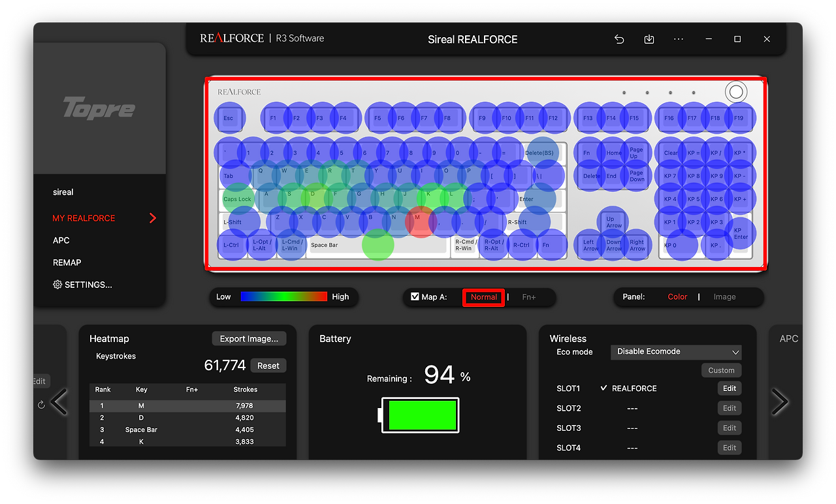Viewport: 836px width, 504px height.
Task: Click the R-Ctrl key on keyboard map
Action: [x=521, y=245]
